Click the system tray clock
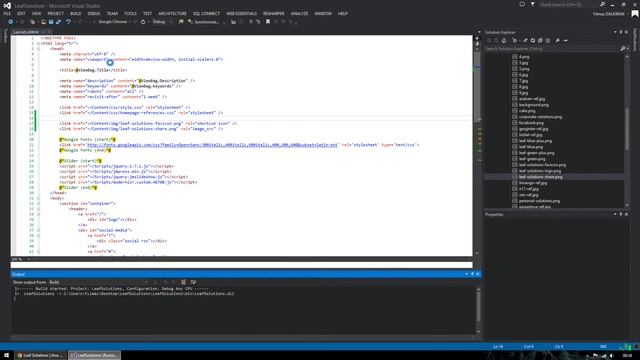This screenshot has width=640, height=360. pyautogui.click(x=628, y=356)
